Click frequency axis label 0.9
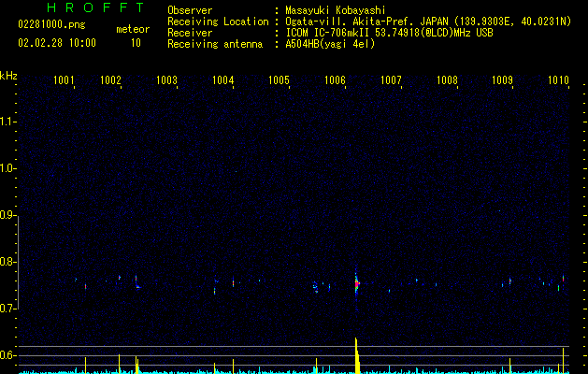Viewport: 588px width, 374px height. click(7, 216)
